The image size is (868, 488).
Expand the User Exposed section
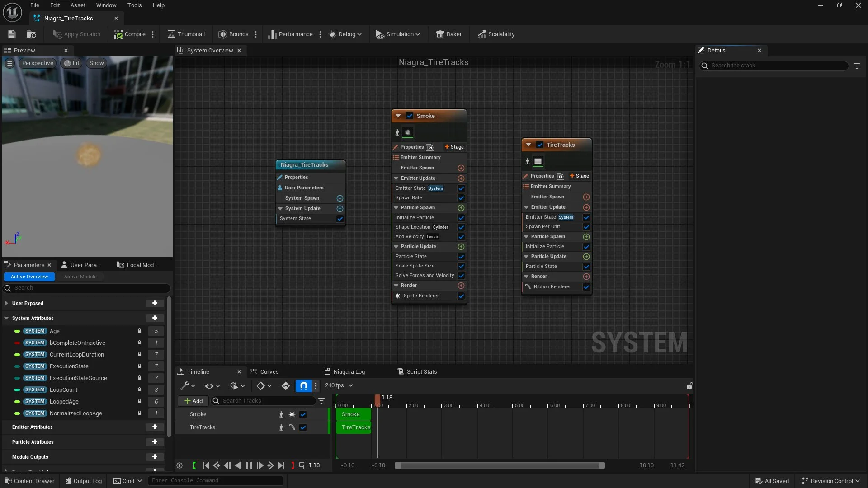tap(6, 303)
